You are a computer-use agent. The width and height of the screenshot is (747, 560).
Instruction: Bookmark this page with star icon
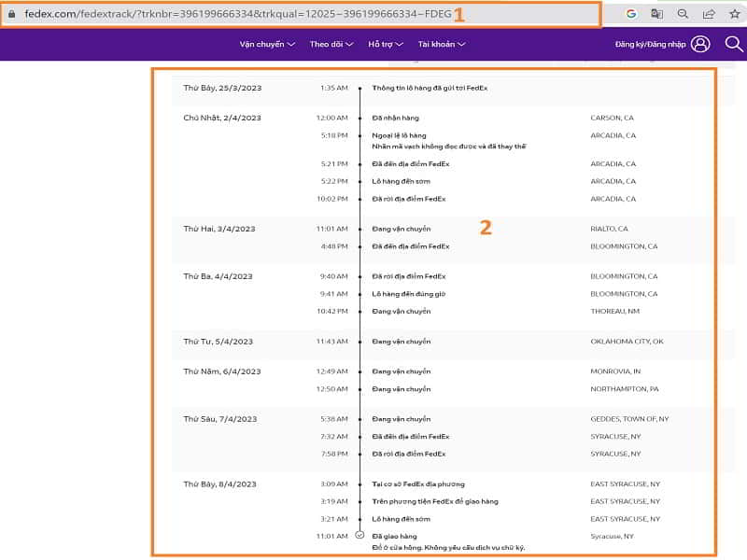[734, 14]
